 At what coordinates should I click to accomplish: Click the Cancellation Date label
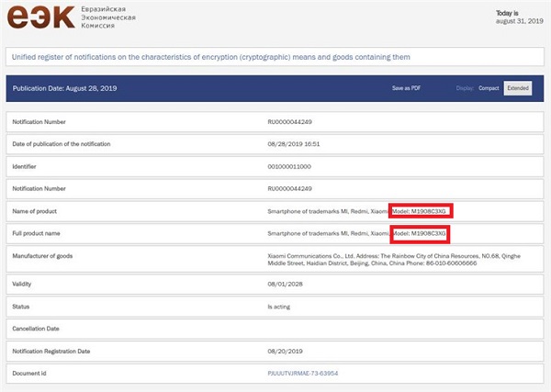[x=36, y=329]
